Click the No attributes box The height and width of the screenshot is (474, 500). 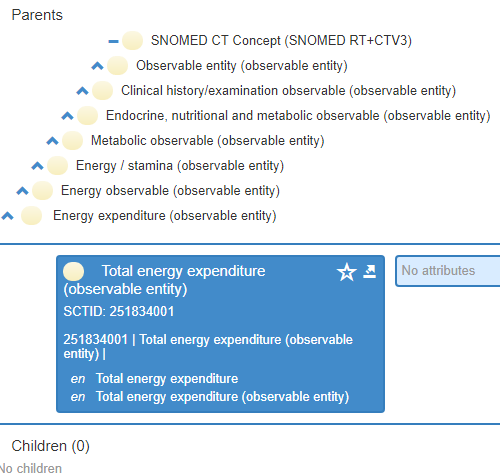pyautogui.click(x=448, y=271)
